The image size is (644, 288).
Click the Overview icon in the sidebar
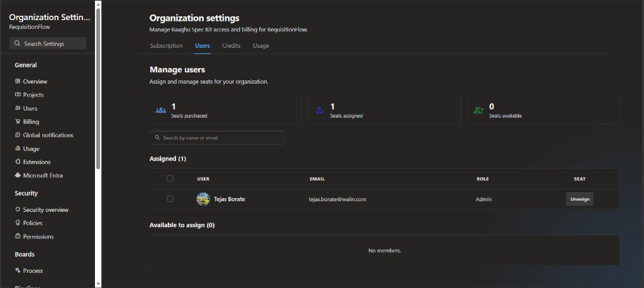tap(18, 81)
